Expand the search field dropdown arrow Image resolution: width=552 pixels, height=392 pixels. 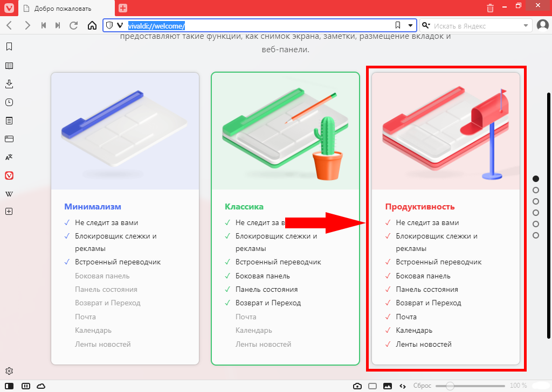pos(526,25)
